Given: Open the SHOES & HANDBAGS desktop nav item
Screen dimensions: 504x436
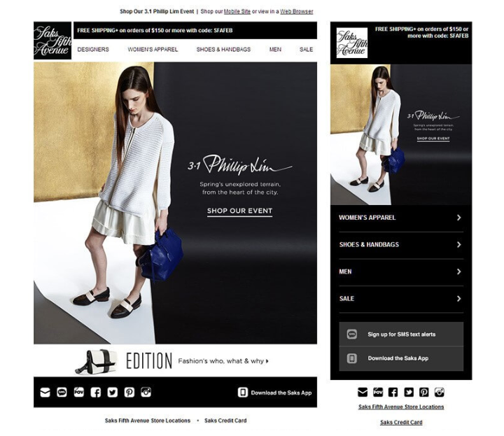Looking at the screenshot, I should [x=223, y=50].
